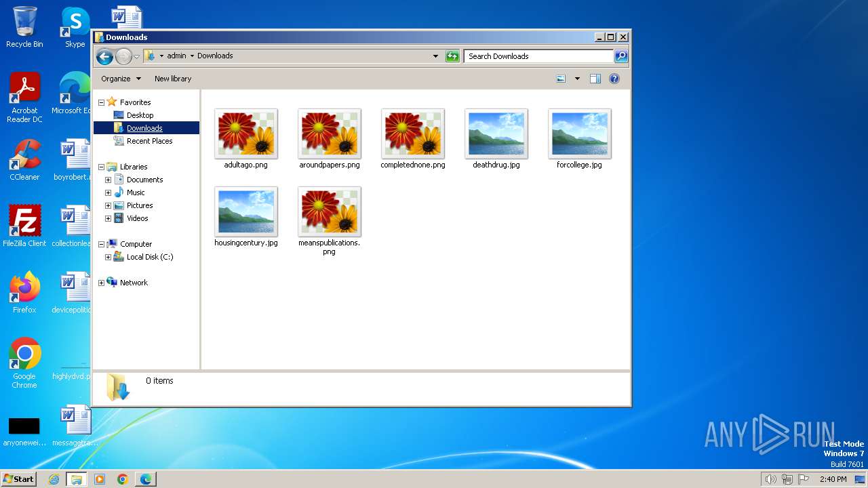Viewport: 868px width, 488px height.
Task: Focus the Search Downloads field
Action: (539, 56)
